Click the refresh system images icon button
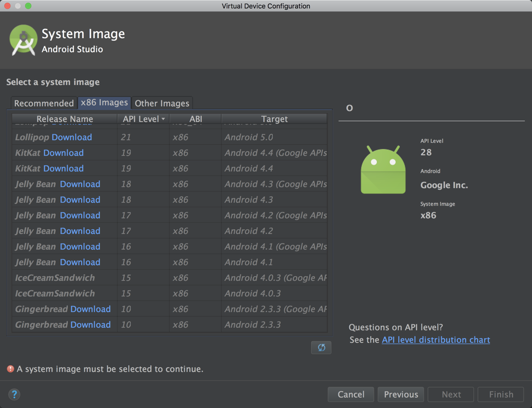 coord(321,347)
